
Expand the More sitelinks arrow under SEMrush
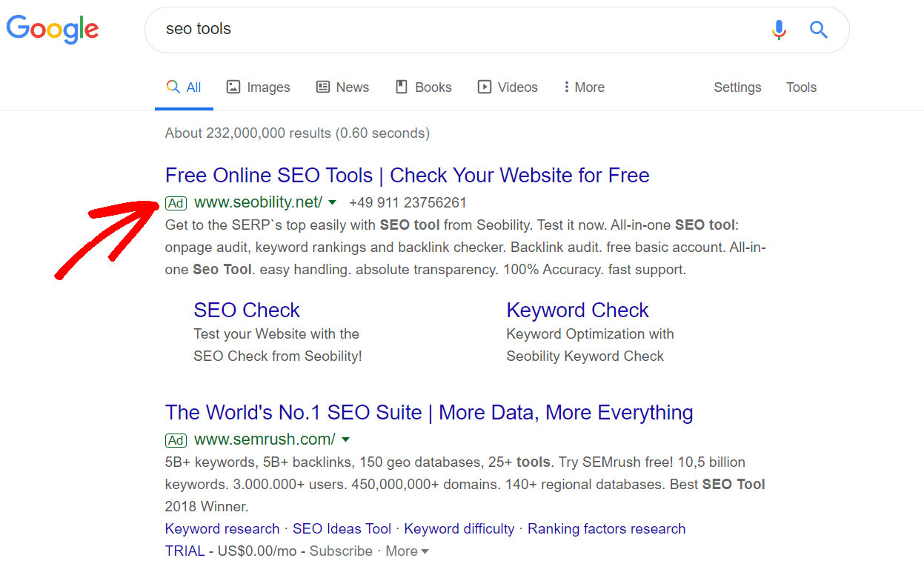[425, 552]
